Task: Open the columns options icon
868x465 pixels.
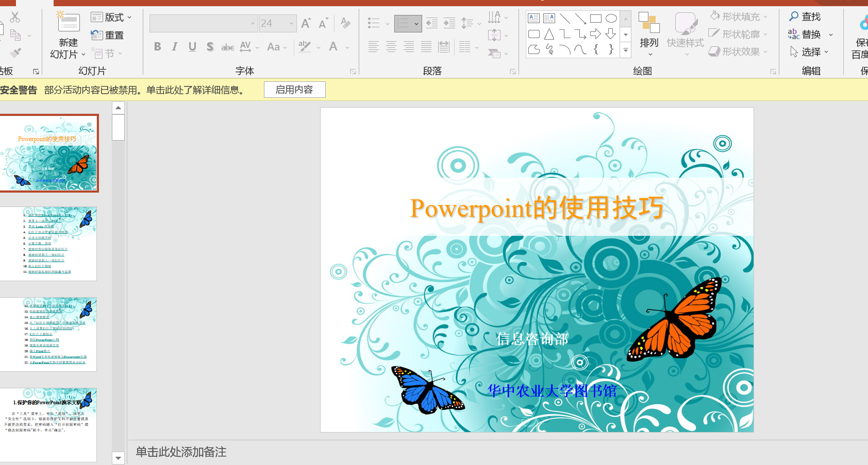Action: tap(465, 47)
